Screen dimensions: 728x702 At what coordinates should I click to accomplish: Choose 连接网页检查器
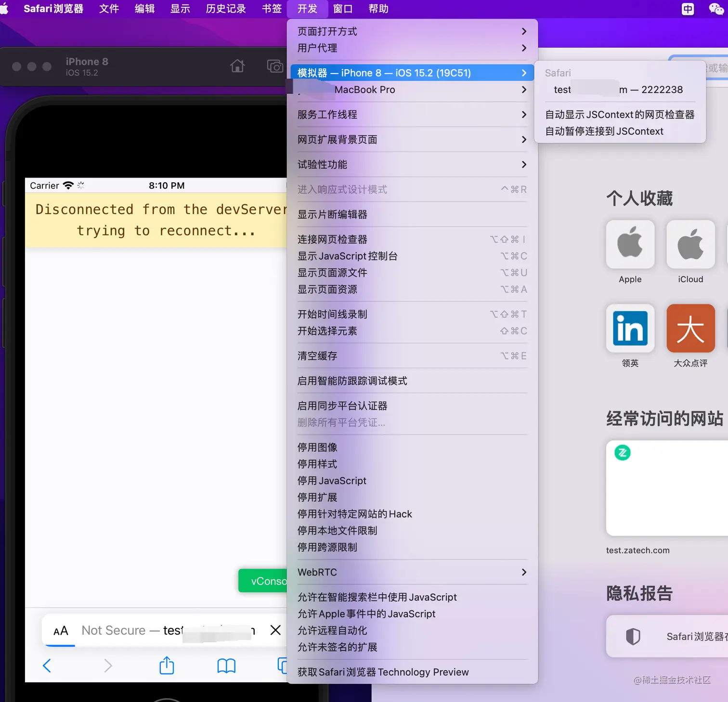coord(412,239)
